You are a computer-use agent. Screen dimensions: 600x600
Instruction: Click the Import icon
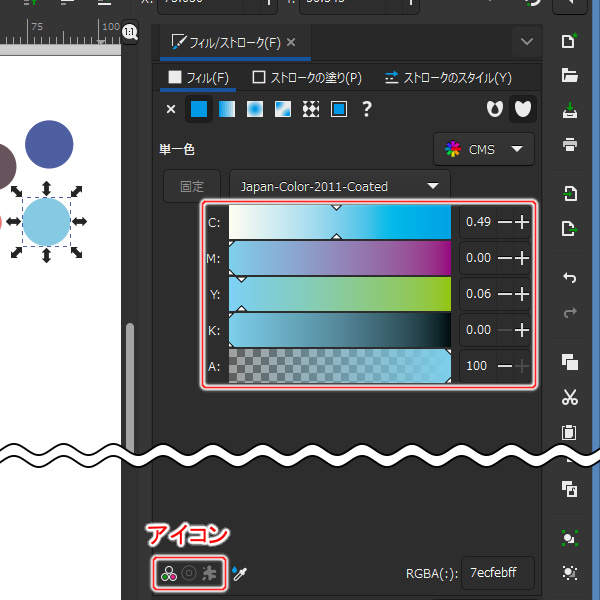[x=569, y=194]
